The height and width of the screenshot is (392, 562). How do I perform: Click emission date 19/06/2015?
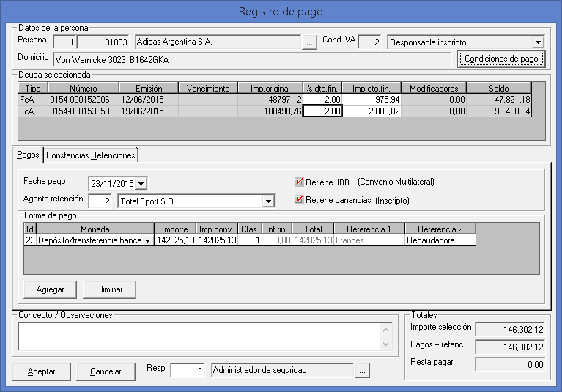[149, 111]
